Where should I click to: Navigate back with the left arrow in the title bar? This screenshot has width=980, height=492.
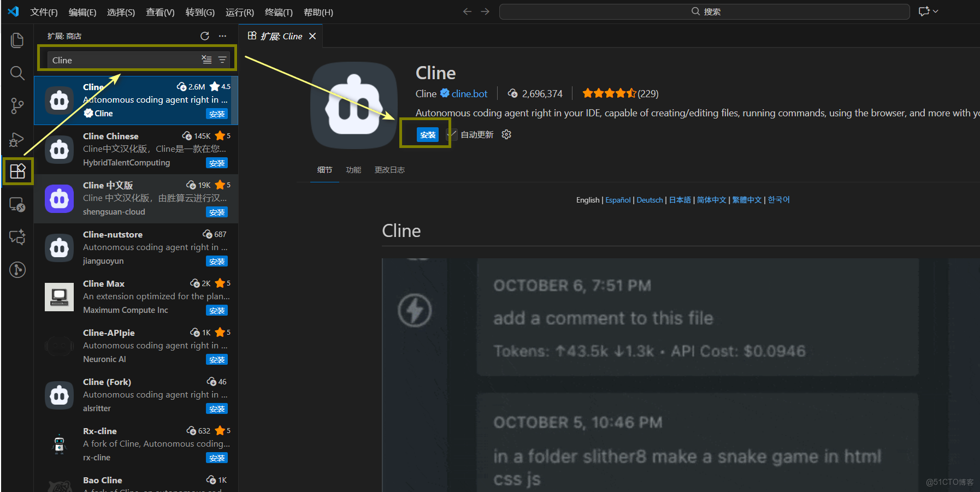pos(467,11)
